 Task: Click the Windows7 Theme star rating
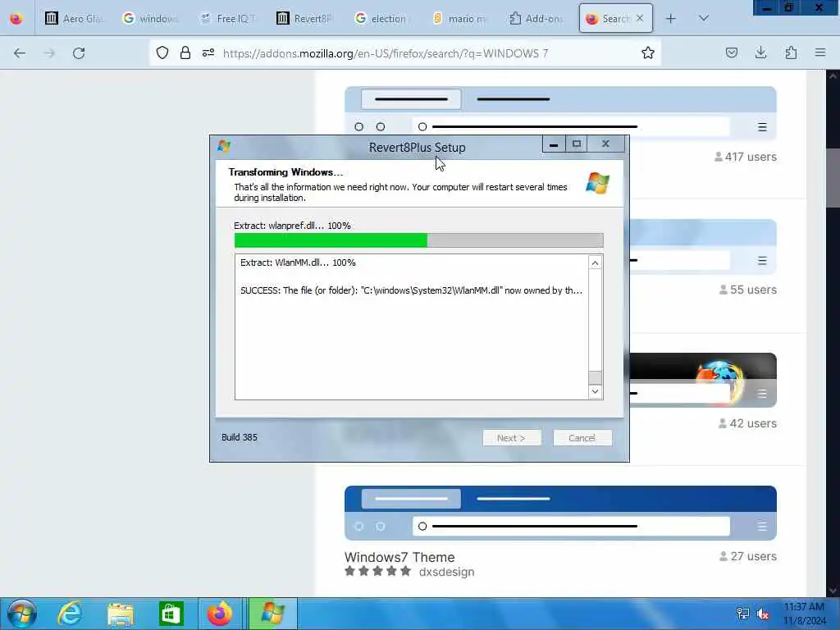click(x=377, y=571)
